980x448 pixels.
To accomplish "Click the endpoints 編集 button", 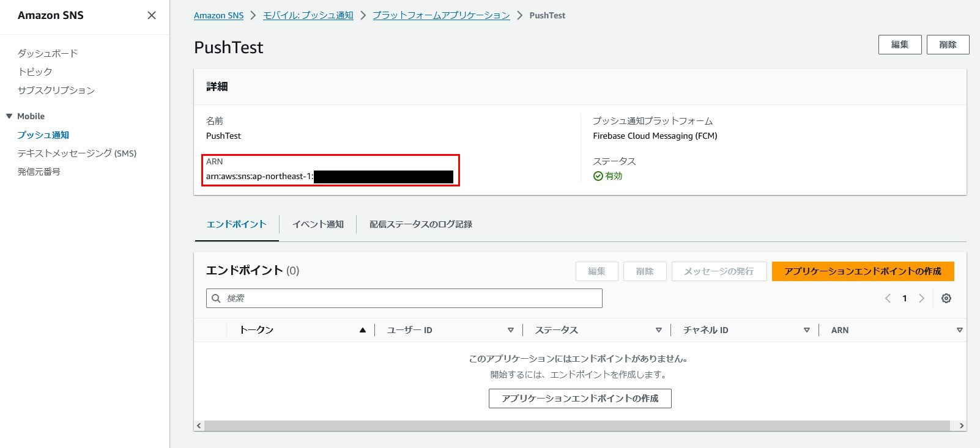I will click(x=596, y=271).
